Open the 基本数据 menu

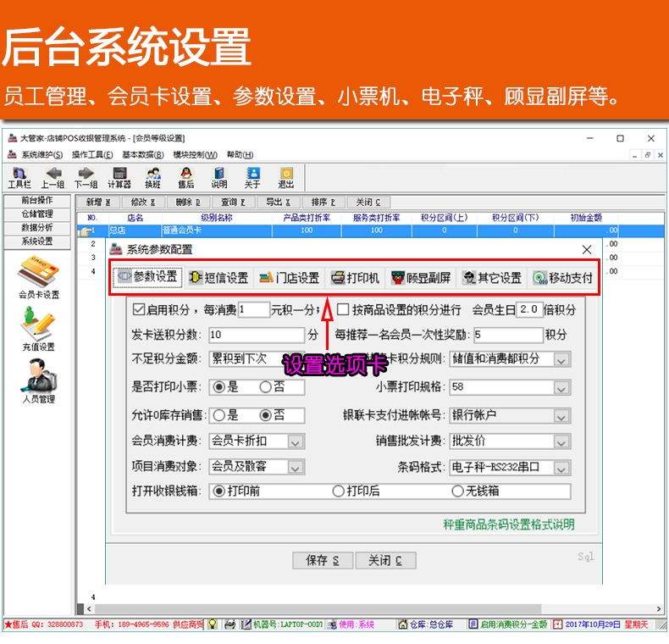pos(143,155)
